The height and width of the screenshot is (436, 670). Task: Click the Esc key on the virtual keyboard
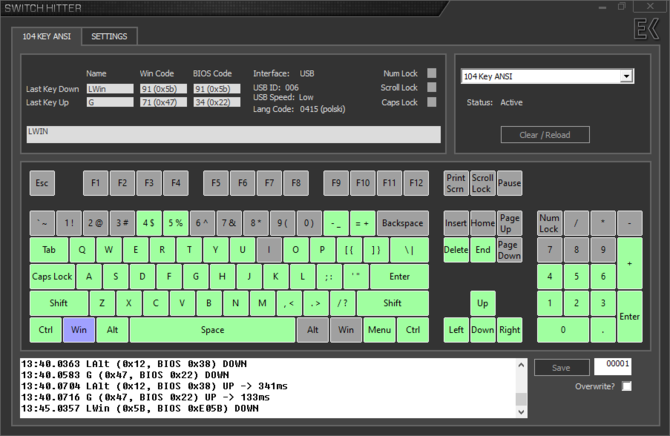[42, 183]
